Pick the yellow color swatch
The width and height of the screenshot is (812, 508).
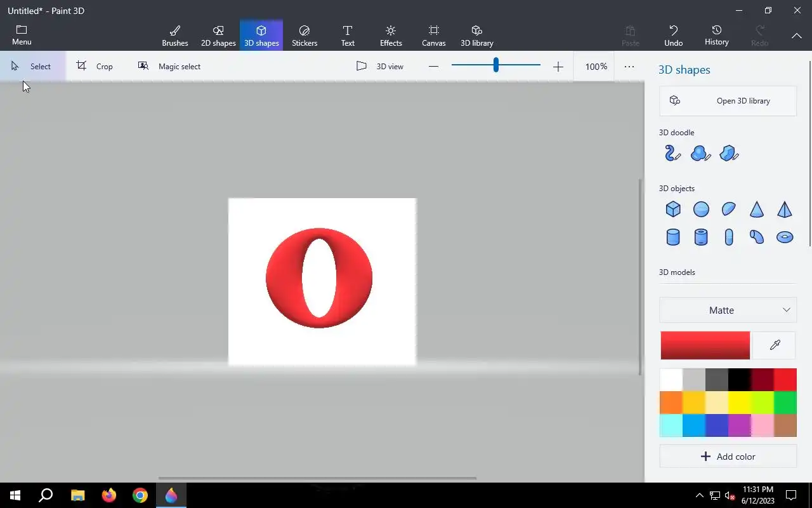(740, 403)
